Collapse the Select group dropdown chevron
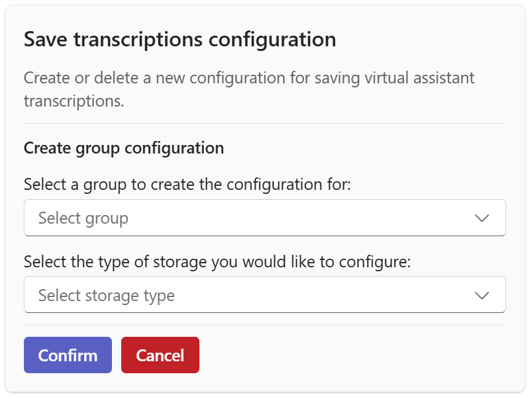 point(483,218)
